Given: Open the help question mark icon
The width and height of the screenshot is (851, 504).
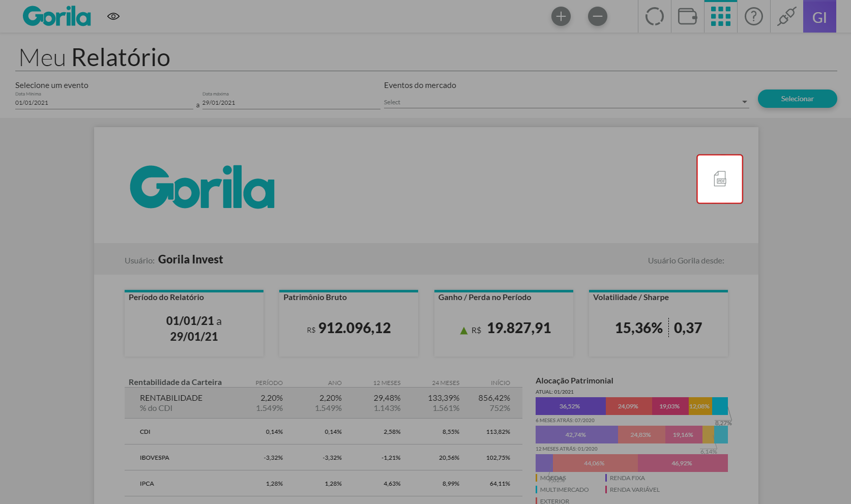Looking at the screenshot, I should pos(754,16).
